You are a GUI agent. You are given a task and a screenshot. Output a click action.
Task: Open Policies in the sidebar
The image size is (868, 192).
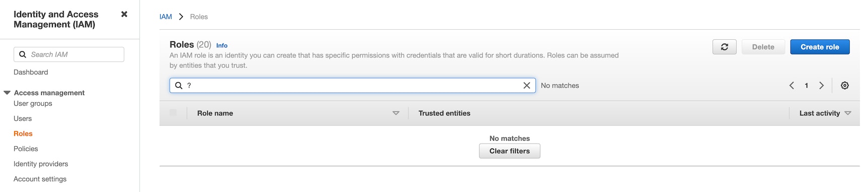pyautogui.click(x=26, y=149)
